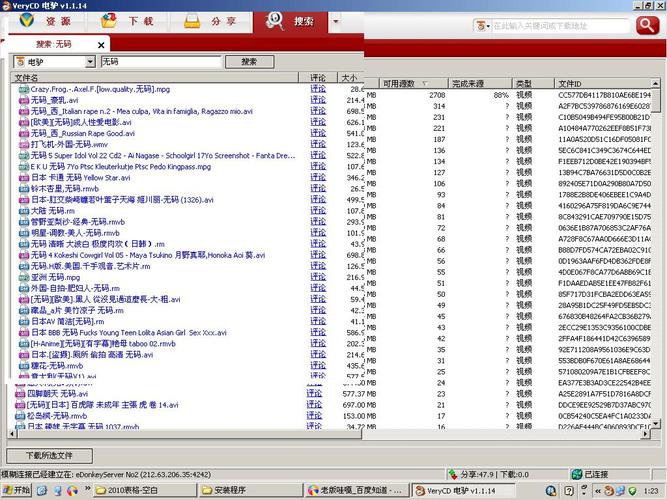
Task: Click horizontal scrollbar right arrow
Action: (x=647, y=434)
